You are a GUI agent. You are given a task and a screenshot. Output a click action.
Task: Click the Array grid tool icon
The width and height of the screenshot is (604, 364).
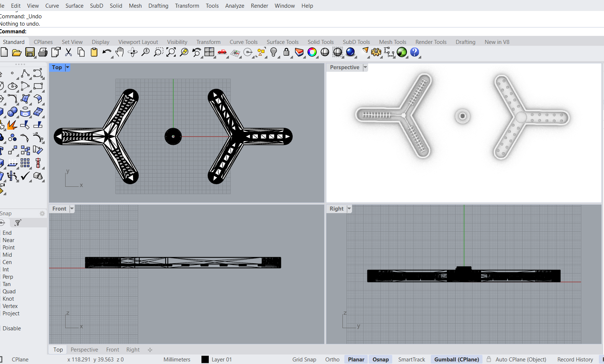tap(25, 163)
